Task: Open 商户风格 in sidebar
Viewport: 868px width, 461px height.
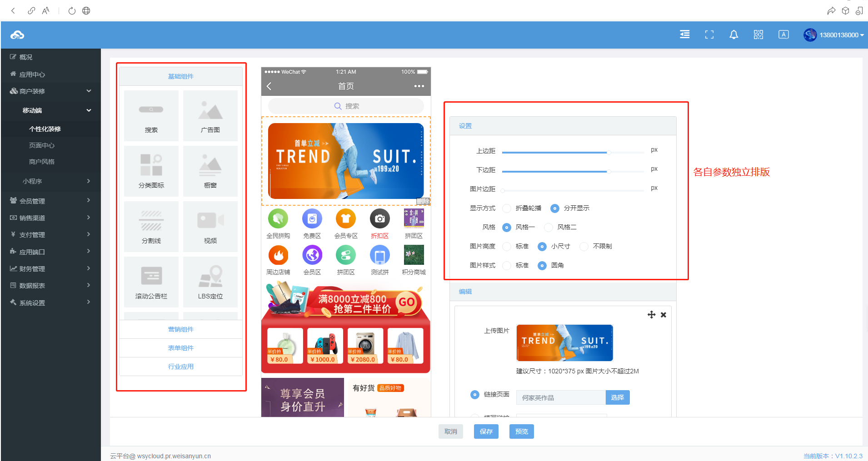Action: click(42, 162)
